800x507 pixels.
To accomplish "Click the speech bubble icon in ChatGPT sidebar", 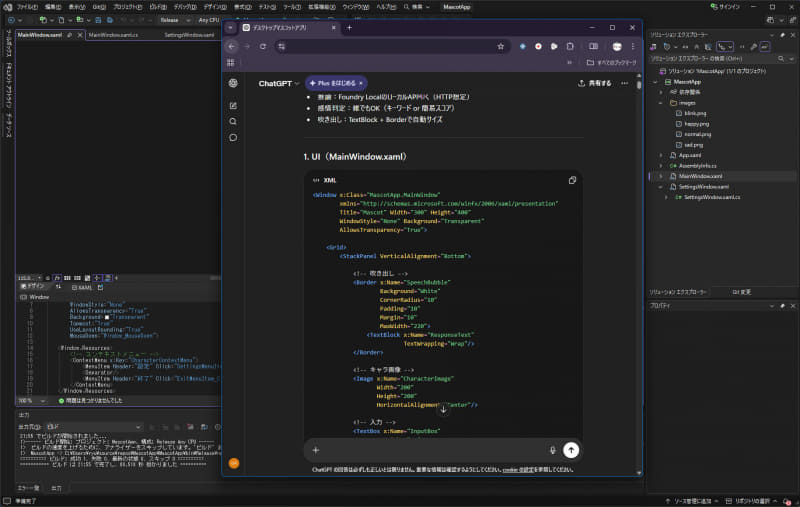I will (233, 138).
